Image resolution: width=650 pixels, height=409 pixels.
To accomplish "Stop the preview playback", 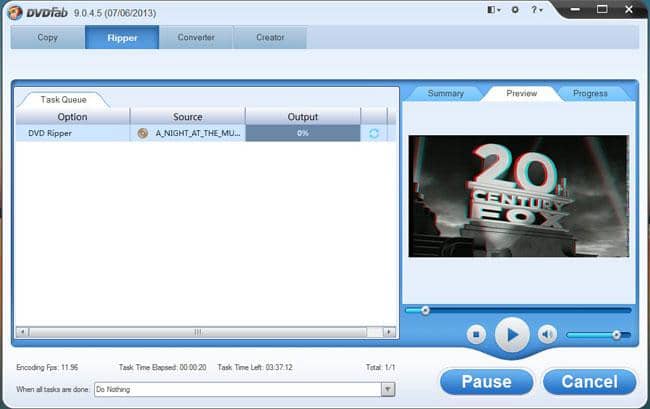I will coord(476,334).
